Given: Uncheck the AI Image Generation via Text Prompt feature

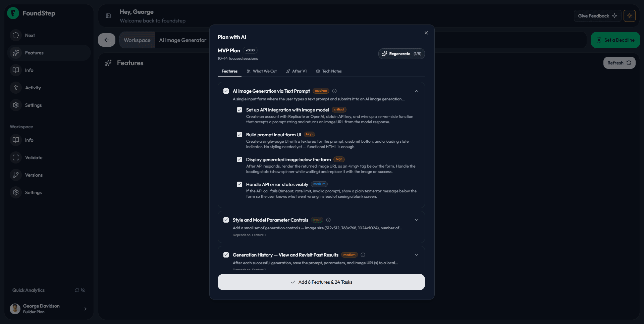Looking at the screenshot, I should tap(226, 91).
